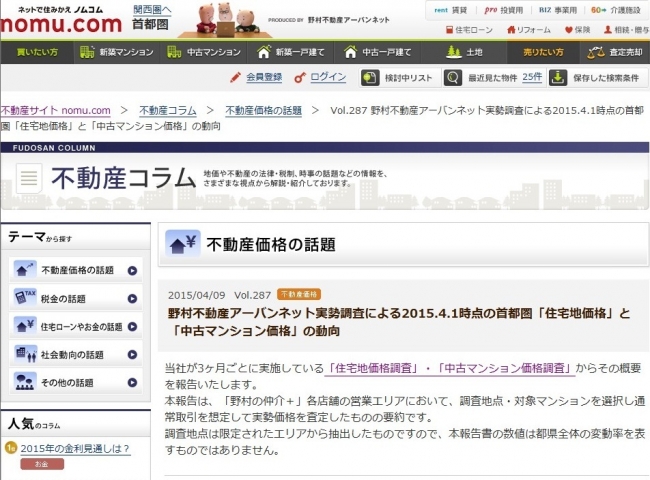650x480 pixels.
Task: Click the 検討中リスト icon
Action: click(370, 78)
